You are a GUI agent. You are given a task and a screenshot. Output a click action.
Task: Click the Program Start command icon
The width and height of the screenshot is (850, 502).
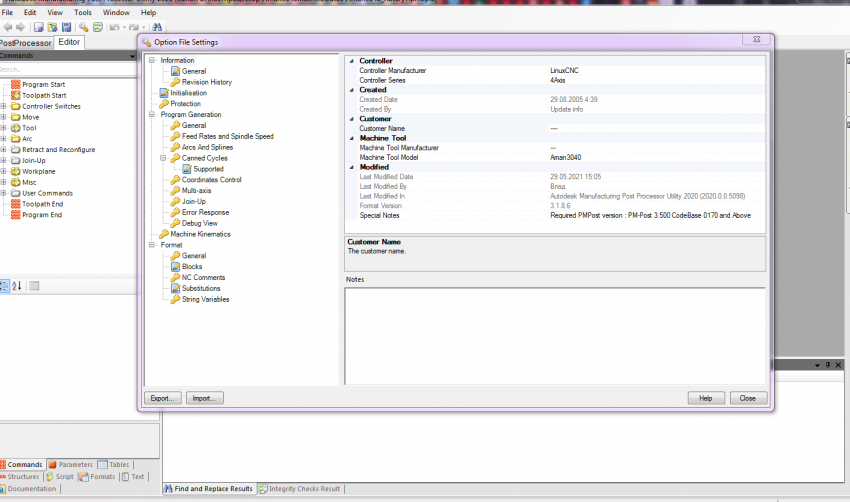16,85
